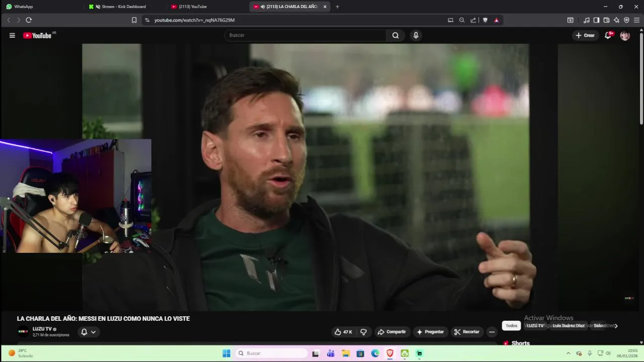Click the address bar URL

(x=194, y=20)
